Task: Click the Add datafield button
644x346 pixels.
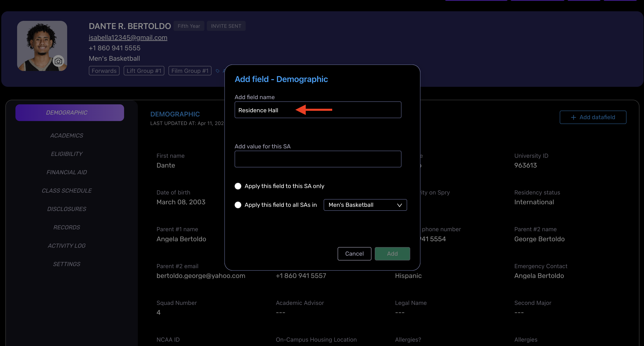Action: (593, 117)
